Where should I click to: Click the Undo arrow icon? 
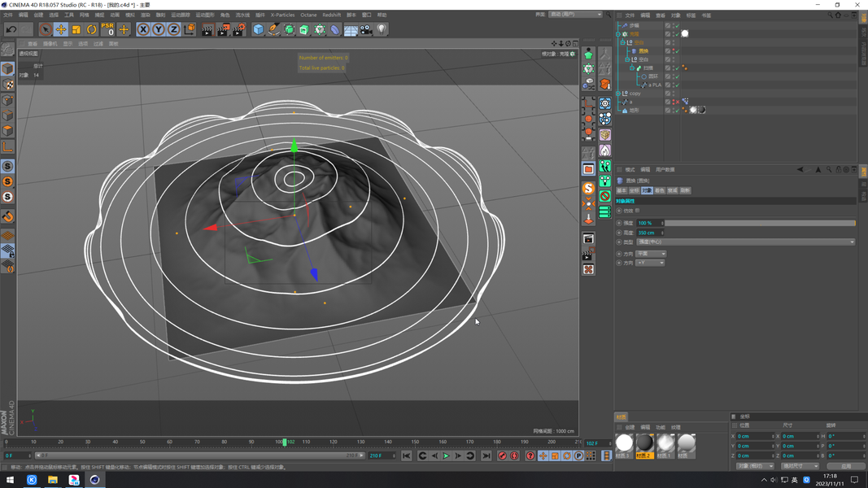[x=11, y=29]
